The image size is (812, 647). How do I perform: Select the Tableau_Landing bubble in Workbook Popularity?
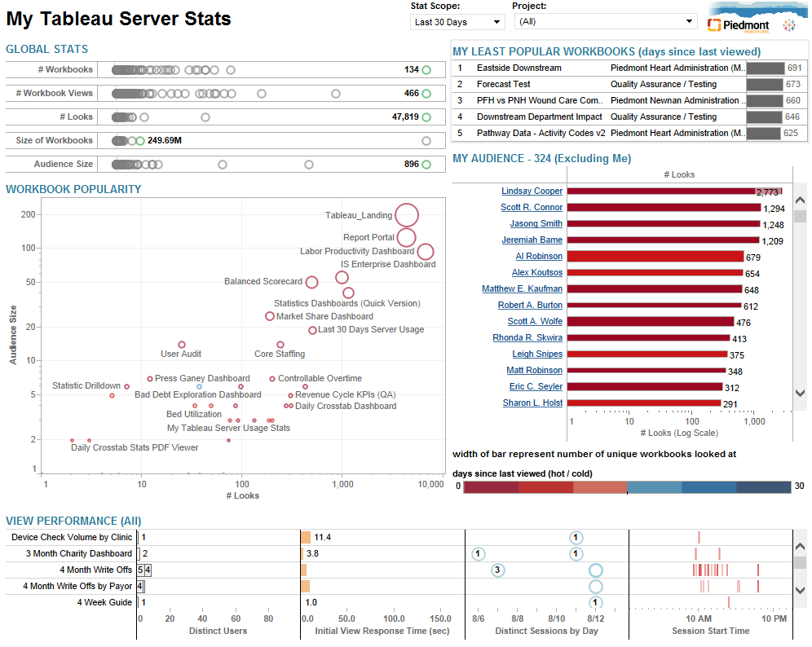[x=406, y=215]
